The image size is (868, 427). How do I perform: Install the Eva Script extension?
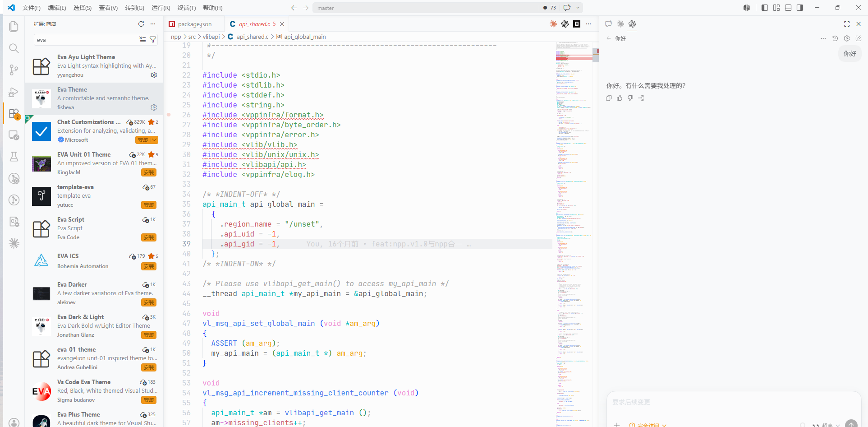point(149,237)
